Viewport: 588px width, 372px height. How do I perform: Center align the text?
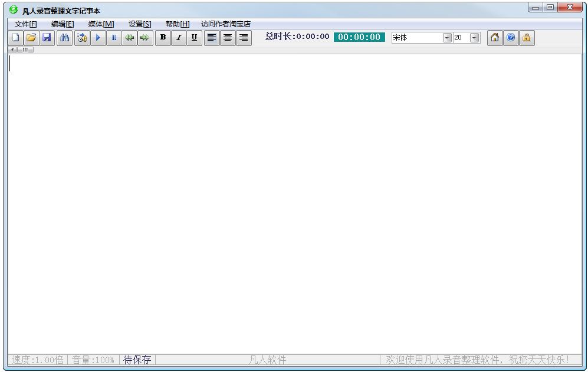coord(228,38)
